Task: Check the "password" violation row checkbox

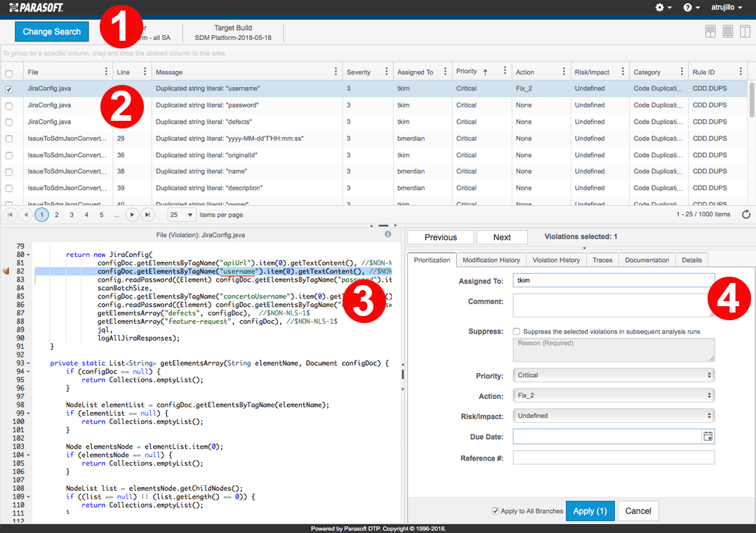Action: pos(9,105)
